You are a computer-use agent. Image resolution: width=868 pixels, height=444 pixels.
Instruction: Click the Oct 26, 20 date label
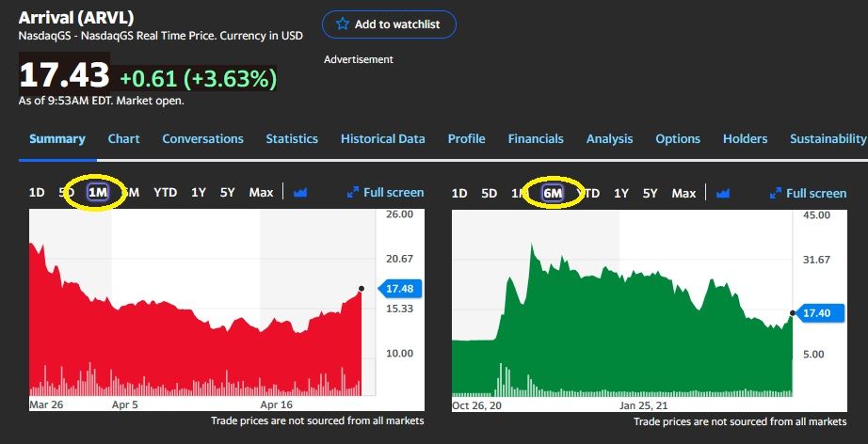pos(477,405)
